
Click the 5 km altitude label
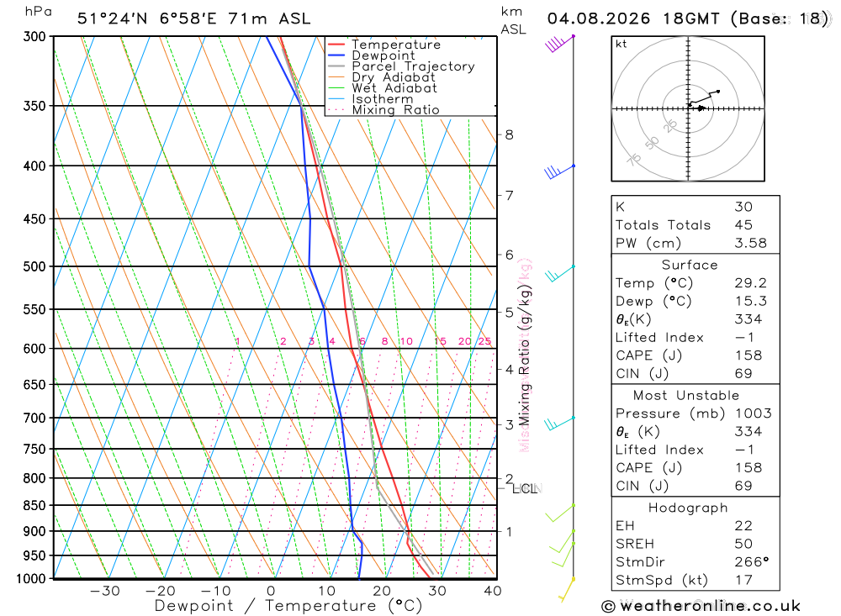tap(509, 312)
